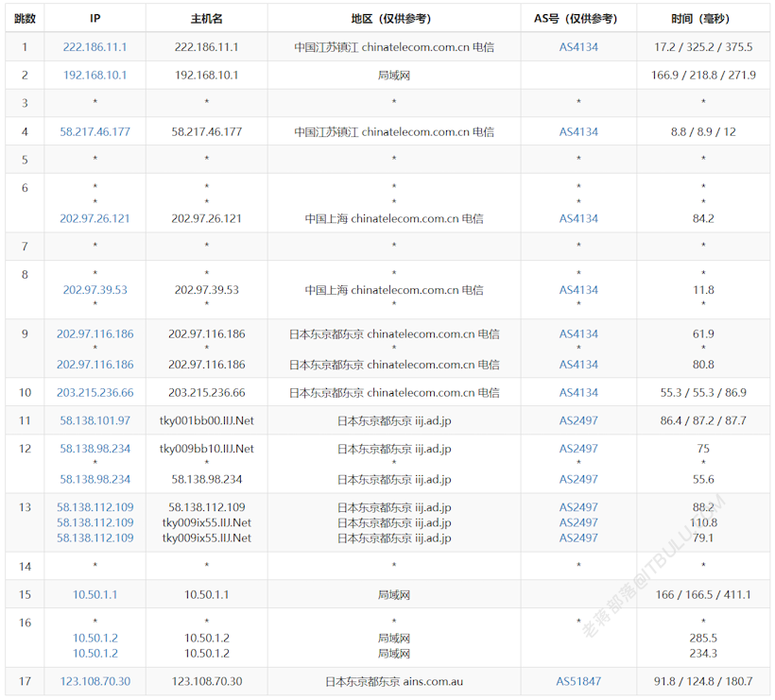Click the 地区（仅供参考）column header
This screenshot has width=775, height=700.
pyautogui.click(x=394, y=19)
